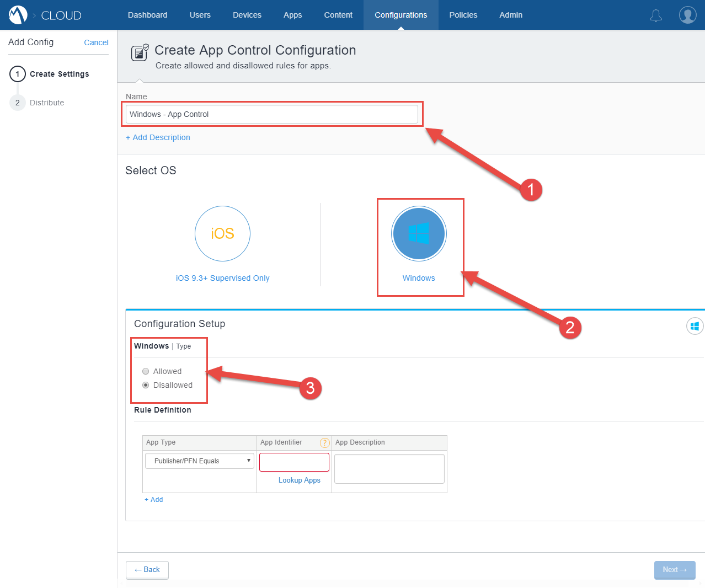Click inside the Name input field
This screenshot has width=705, height=588.
coord(271,114)
